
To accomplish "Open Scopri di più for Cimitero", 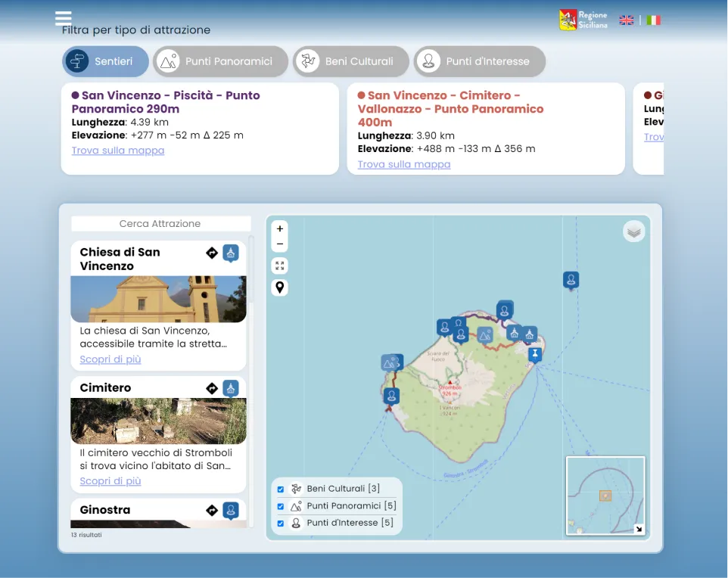I will coord(110,481).
